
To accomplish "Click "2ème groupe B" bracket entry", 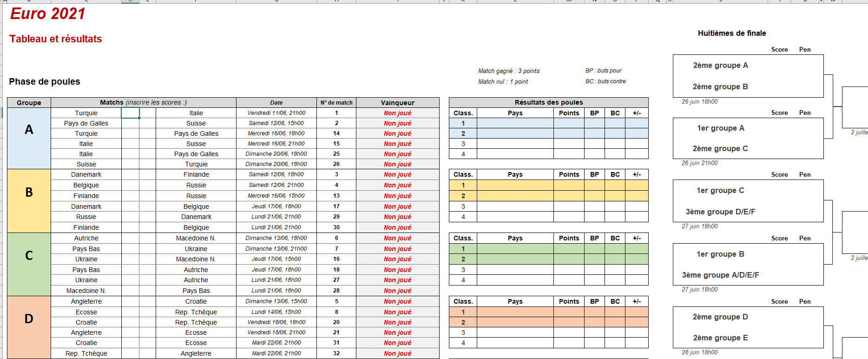I will (720, 86).
